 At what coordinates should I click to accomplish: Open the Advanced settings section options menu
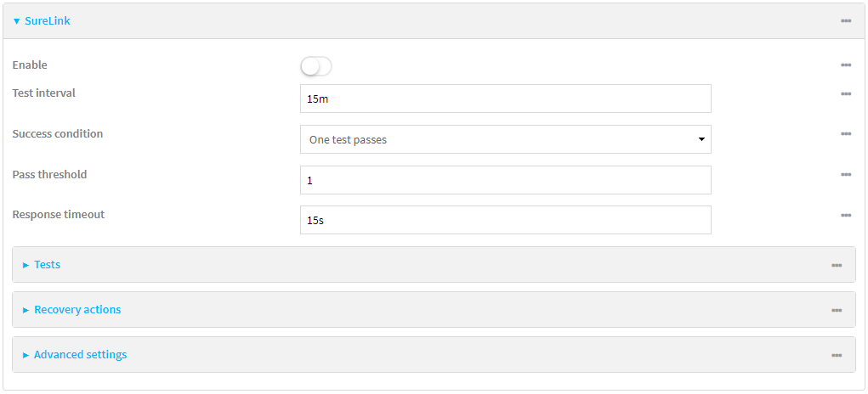837,355
